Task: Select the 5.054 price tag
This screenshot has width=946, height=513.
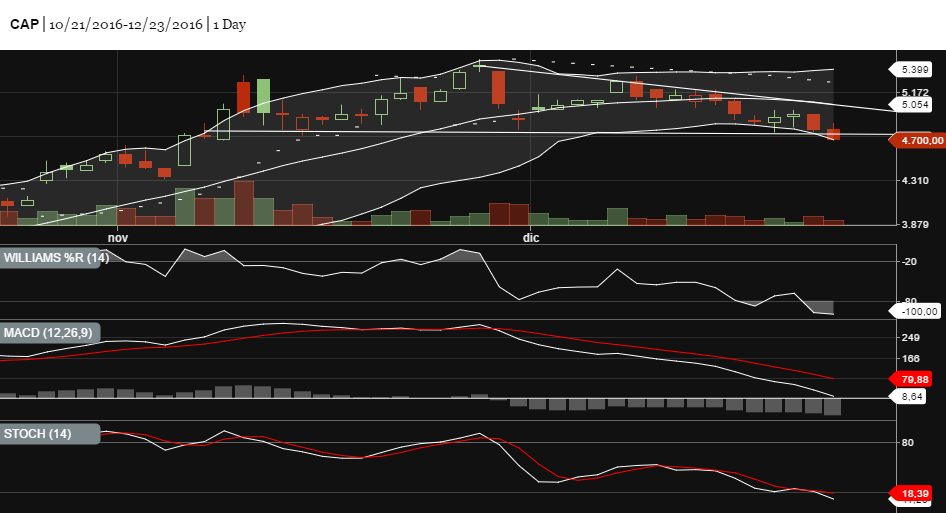Action: coord(912,104)
